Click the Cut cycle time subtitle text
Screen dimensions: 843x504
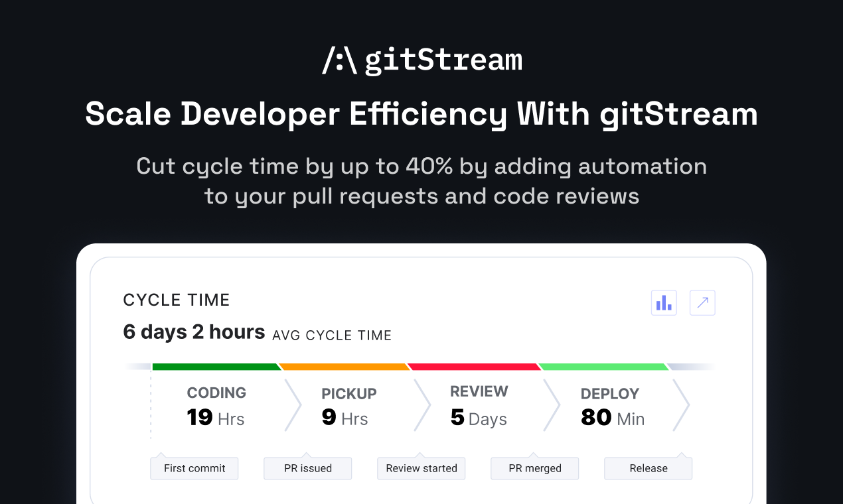421,180
